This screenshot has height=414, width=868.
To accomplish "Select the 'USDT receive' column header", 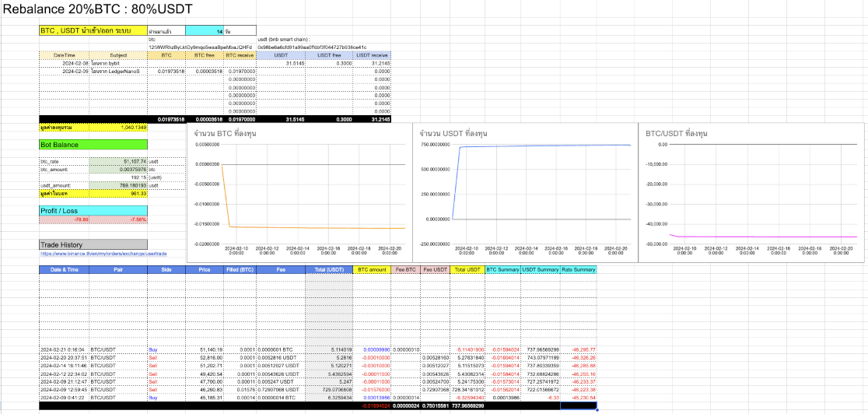I will coord(372,55).
